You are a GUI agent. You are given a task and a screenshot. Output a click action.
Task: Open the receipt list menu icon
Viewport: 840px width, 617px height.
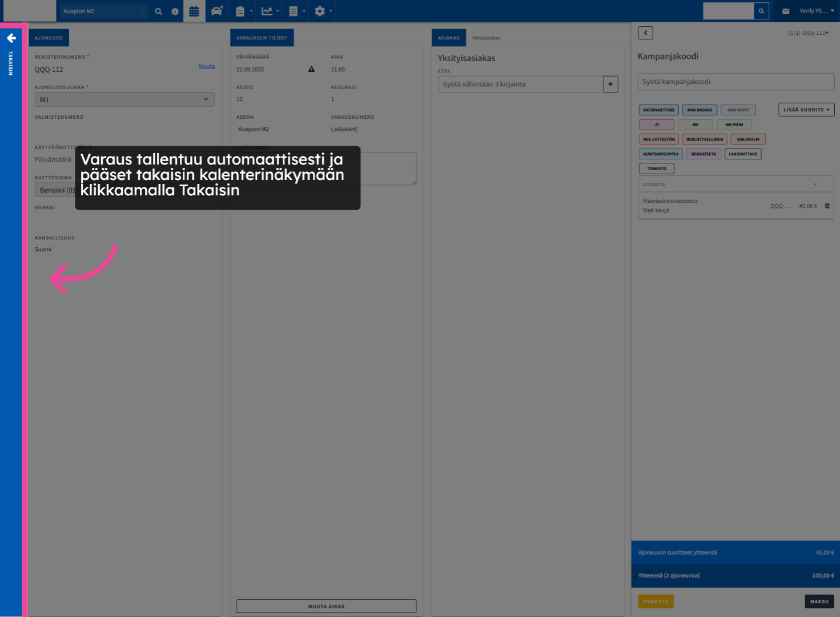296,11
